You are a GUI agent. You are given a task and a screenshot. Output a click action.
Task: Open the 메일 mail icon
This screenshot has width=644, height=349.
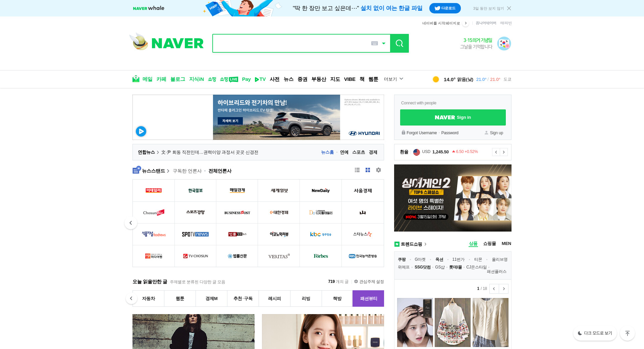click(136, 79)
